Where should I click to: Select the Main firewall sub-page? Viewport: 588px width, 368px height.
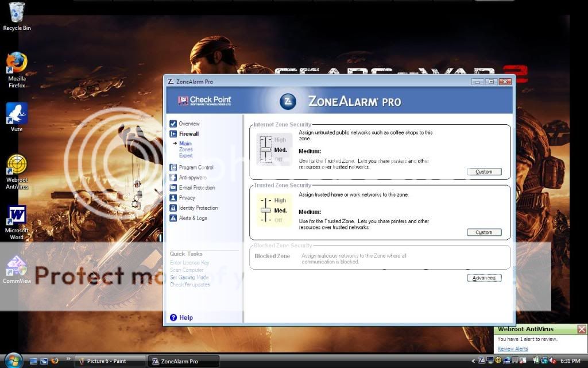point(185,143)
